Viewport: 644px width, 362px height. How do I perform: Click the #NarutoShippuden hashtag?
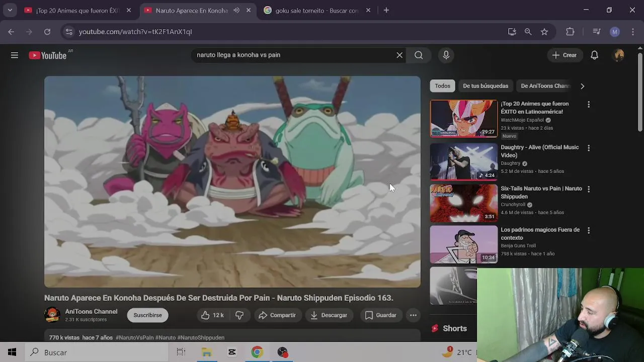201,338
